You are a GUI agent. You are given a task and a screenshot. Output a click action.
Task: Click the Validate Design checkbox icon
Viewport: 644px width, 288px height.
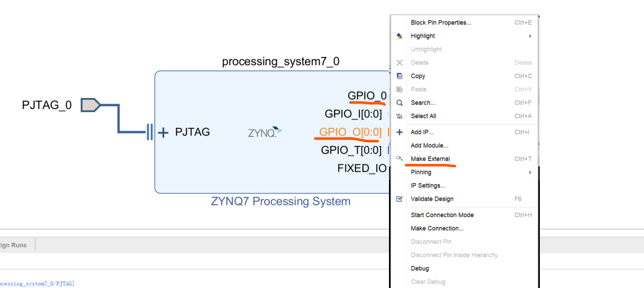tap(400, 199)
